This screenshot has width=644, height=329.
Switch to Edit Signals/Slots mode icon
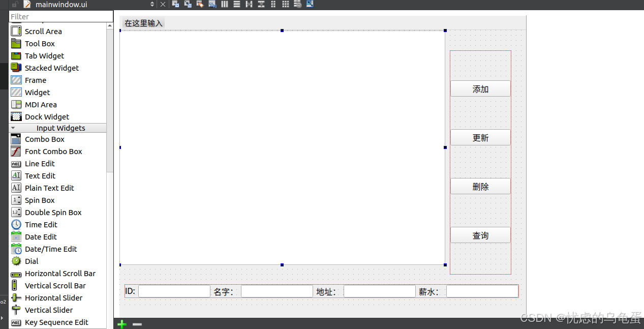(x=188, y=4)
